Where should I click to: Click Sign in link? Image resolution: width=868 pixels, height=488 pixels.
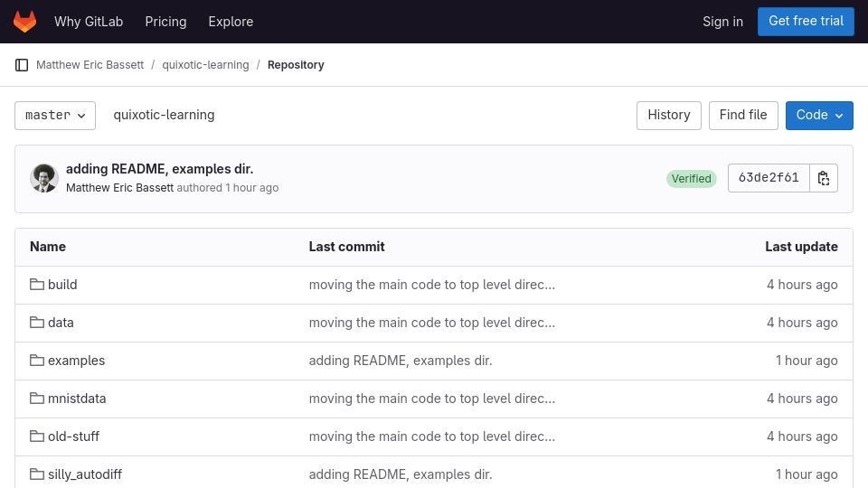click(723, 22)
